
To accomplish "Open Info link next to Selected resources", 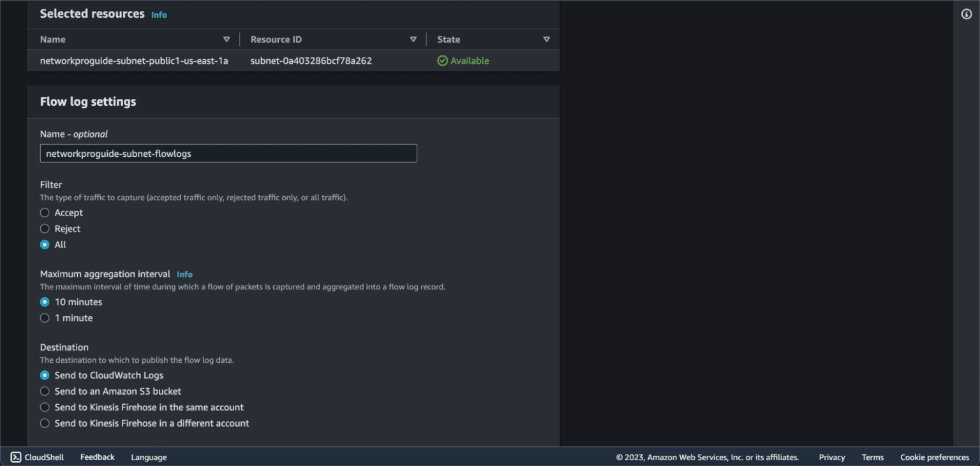I will pyautogui.click(x=159, y=15).
